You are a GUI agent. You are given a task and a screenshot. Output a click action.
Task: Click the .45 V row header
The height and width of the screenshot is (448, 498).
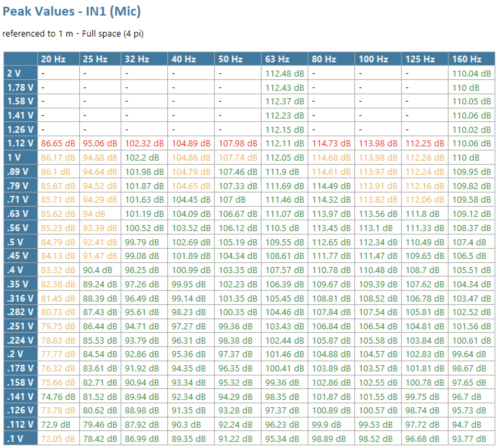tap(21, 256)
